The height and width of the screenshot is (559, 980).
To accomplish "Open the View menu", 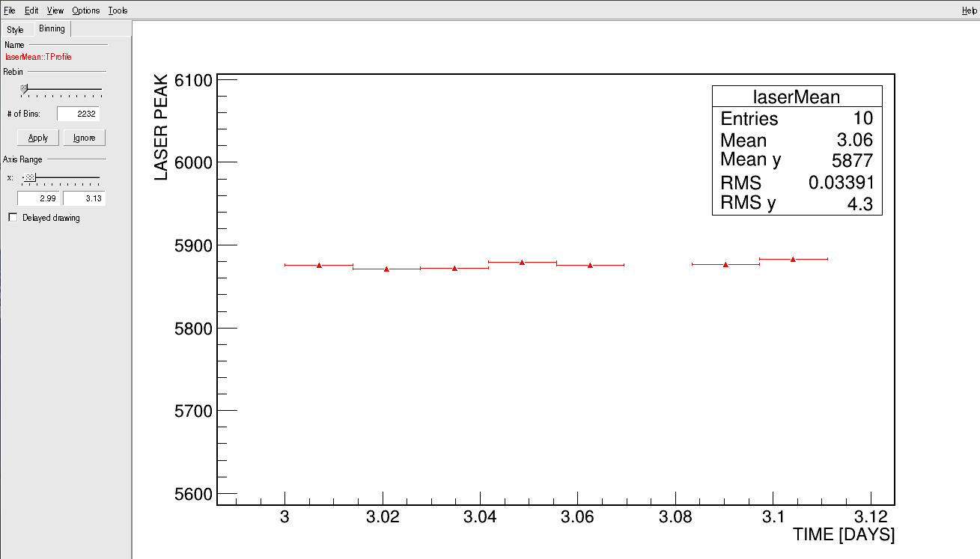I will 55,10.
